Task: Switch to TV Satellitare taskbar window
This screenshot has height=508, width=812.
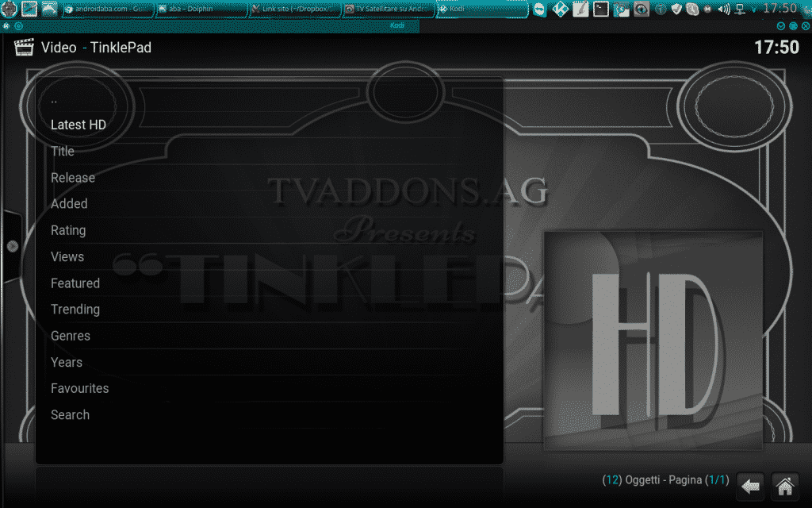Action: [388, 9]
